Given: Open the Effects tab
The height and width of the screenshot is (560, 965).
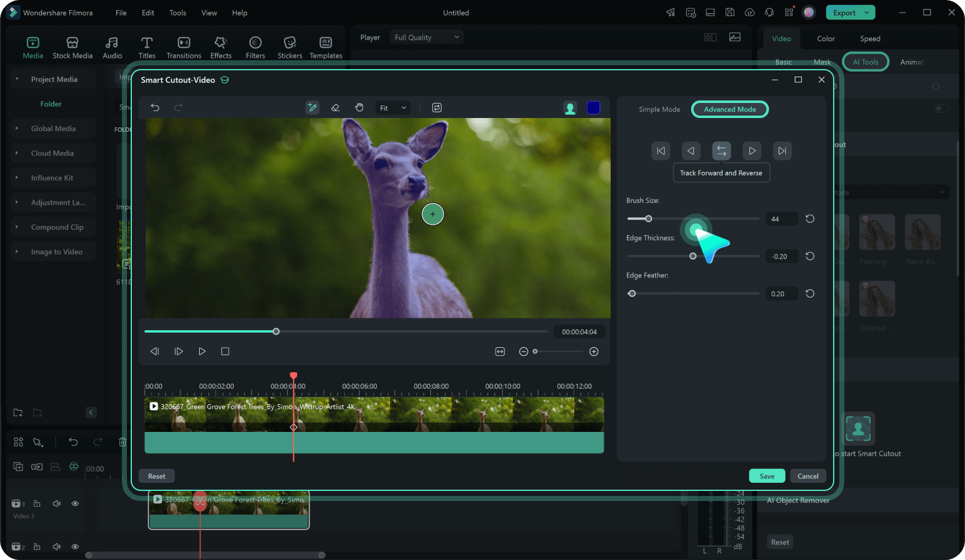Looking at the screenshot, I should pos(221,48).
